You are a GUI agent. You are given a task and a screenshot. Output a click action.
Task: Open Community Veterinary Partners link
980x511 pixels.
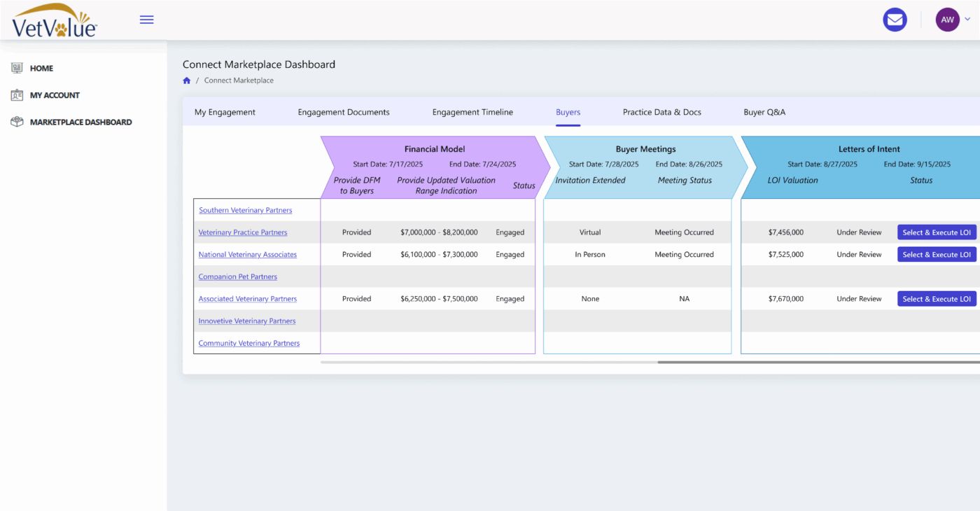[x=248, y=343]
